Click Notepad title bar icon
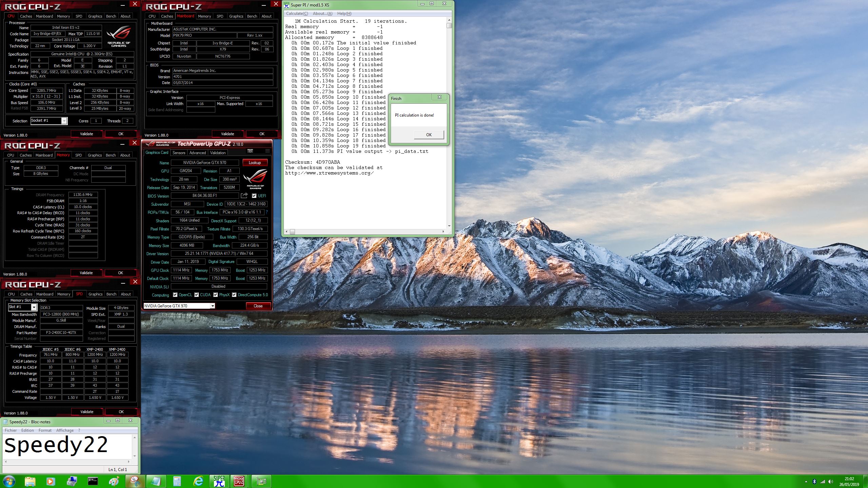 tap(5, 422)
